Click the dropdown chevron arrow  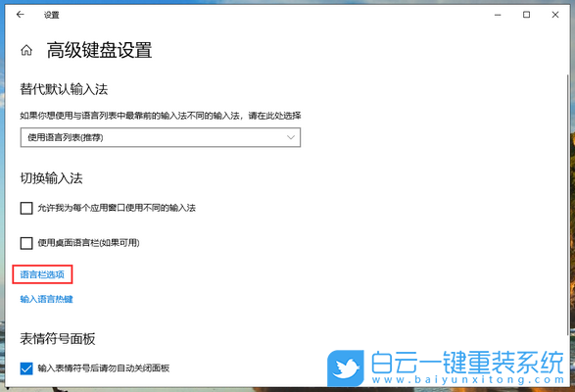(291, 137)
